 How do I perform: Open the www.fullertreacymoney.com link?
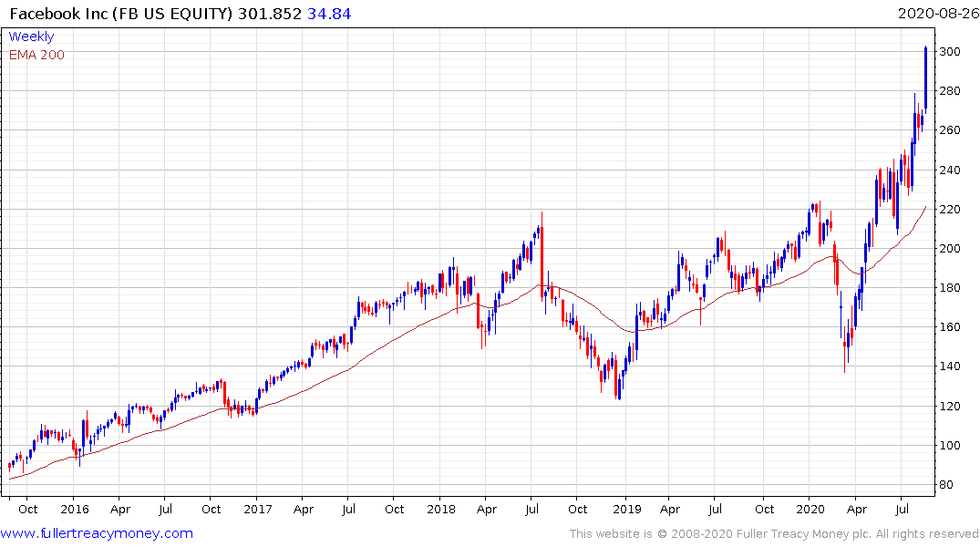coord(97,533)
